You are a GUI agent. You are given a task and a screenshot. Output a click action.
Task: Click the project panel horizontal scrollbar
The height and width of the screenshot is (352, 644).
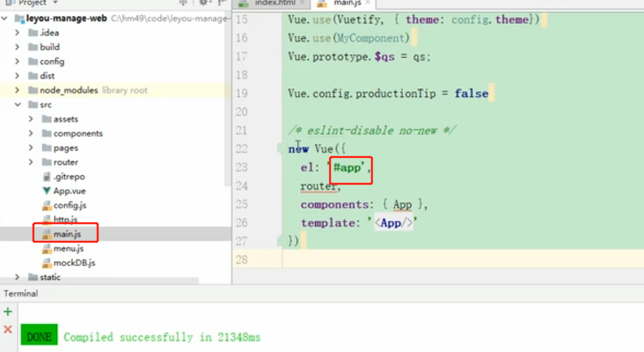click(99, 281)
